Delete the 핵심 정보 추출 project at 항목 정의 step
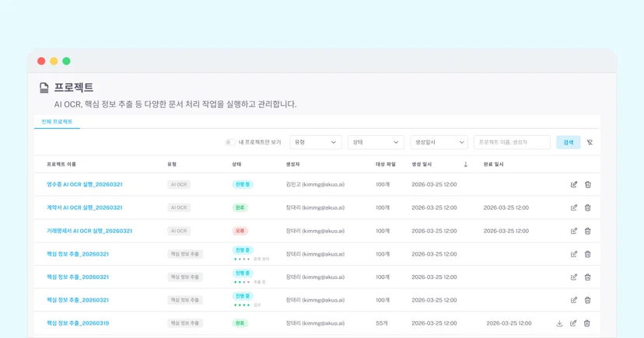The height and width of the screenshot is (338, 644). tap(588, 254)
